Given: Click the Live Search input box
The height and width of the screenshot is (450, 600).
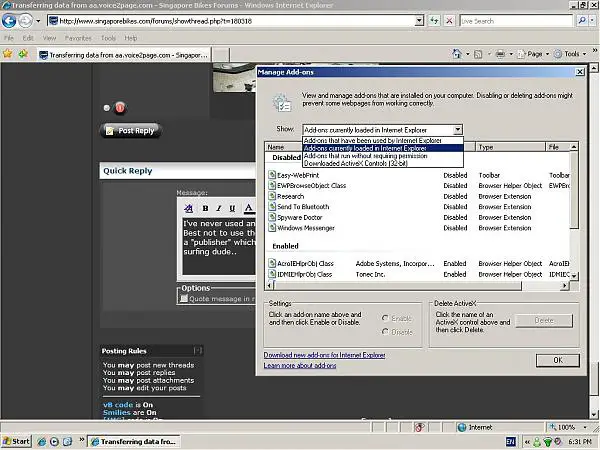Looking at the screenshot, I should (x=516, y=21).
